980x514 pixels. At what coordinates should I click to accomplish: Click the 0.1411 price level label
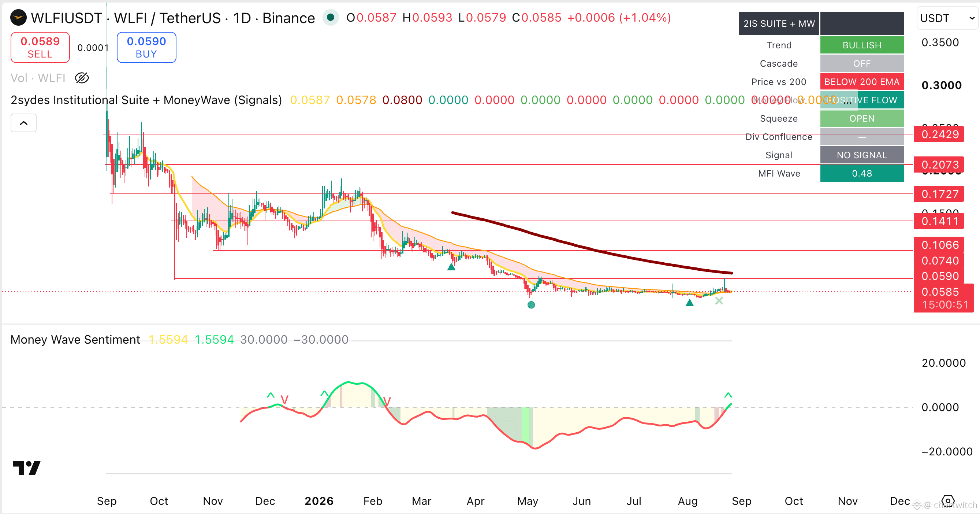[x=939, y=221]
